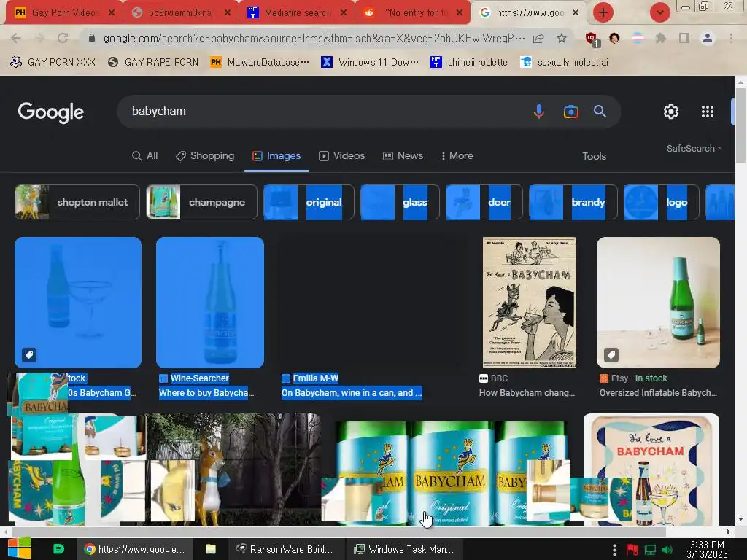The height and width of the screenshot is (560, 747).
Task: Click the share page icon in address bar
Action: (538, 38)
